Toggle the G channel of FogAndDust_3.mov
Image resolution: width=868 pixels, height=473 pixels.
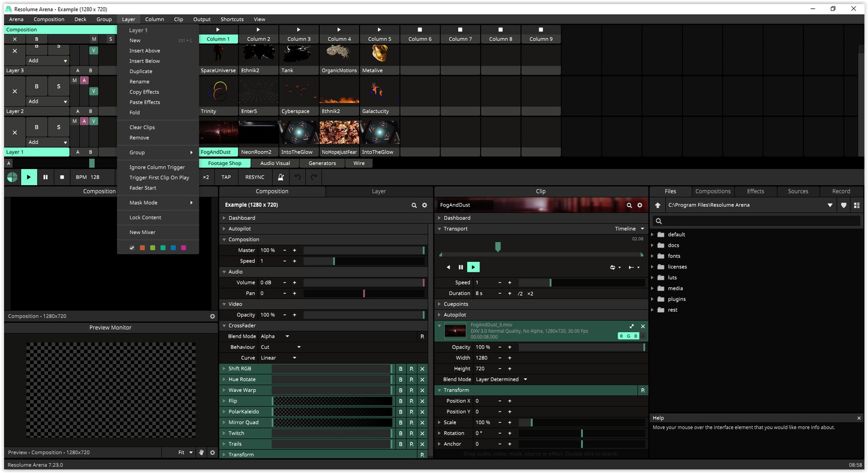[x=629, y=336]
